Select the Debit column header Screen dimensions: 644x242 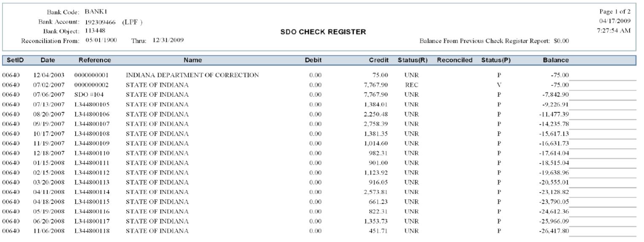point(313,60)
